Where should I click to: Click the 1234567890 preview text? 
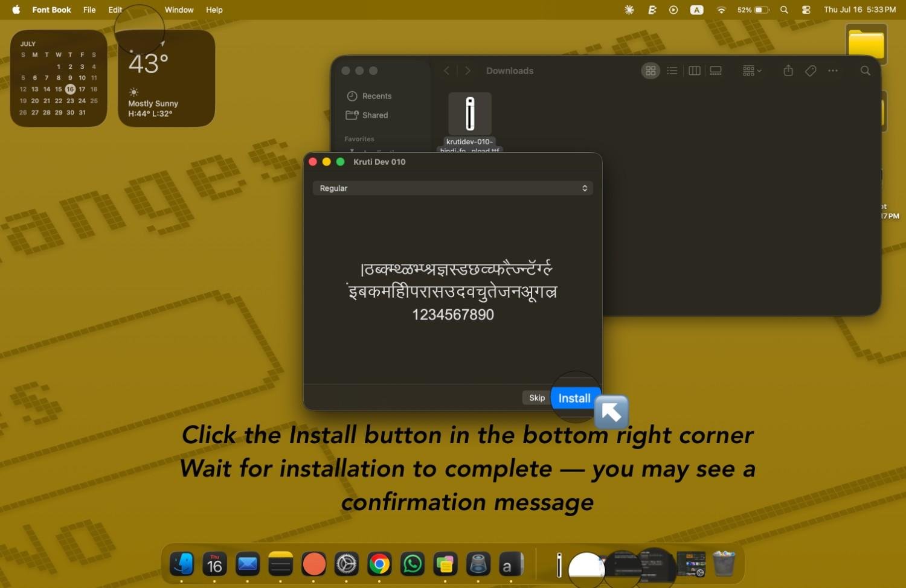click(452, 315)
